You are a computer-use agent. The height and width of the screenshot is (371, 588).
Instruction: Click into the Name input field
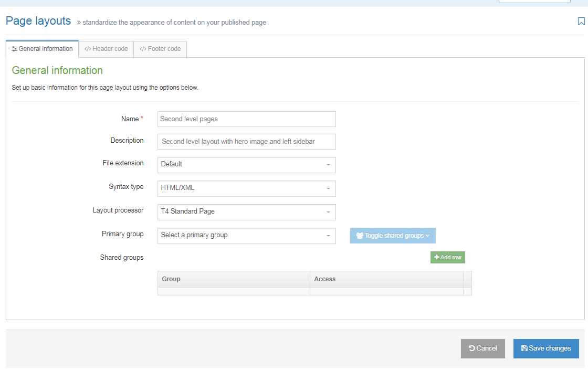pyautogui.click(x=246, y=119)
